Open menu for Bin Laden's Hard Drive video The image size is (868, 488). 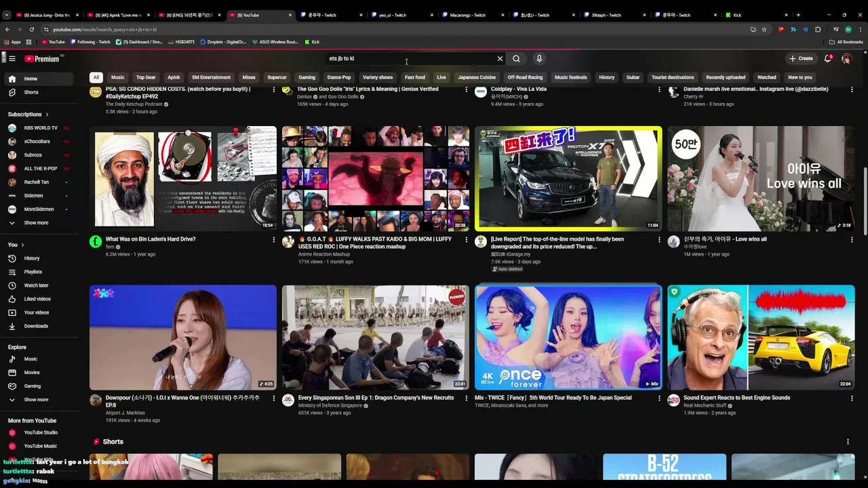pyautogui.click(x=274, y=239)
